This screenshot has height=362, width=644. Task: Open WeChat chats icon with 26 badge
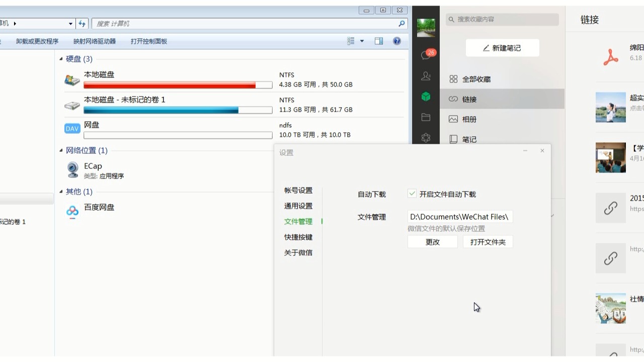pyautogui.click(x=427, y=55)
